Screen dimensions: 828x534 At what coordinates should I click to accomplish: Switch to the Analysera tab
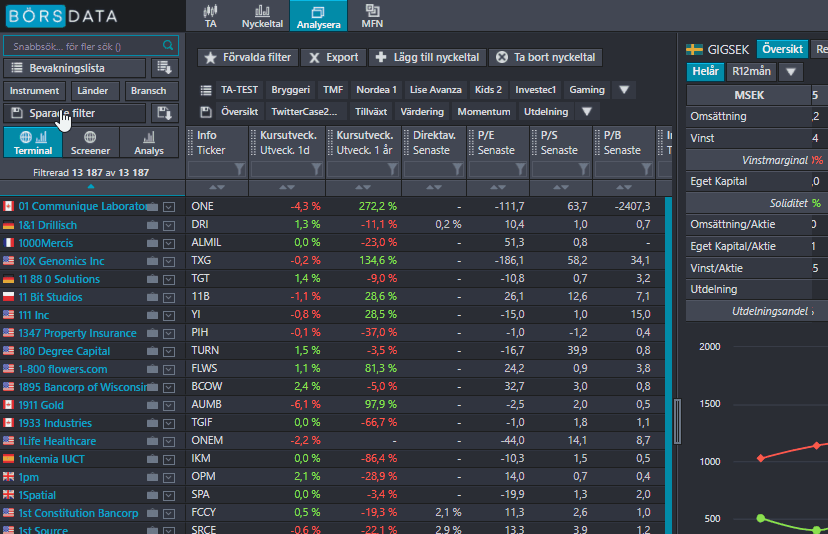318,16
